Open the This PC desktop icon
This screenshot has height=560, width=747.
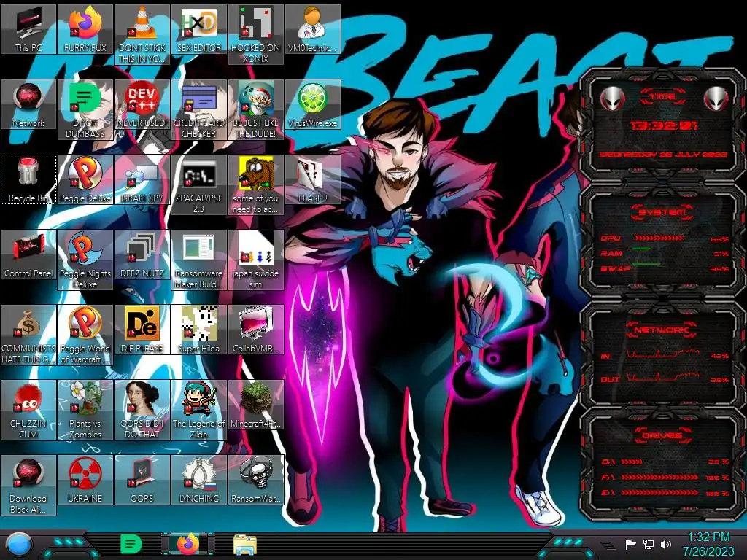tap(28, 29)
